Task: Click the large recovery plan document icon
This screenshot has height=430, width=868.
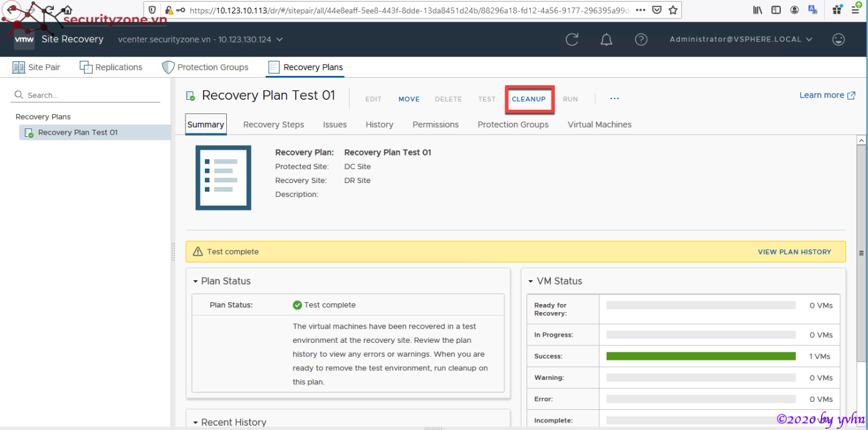Action: tap(223, 177)
